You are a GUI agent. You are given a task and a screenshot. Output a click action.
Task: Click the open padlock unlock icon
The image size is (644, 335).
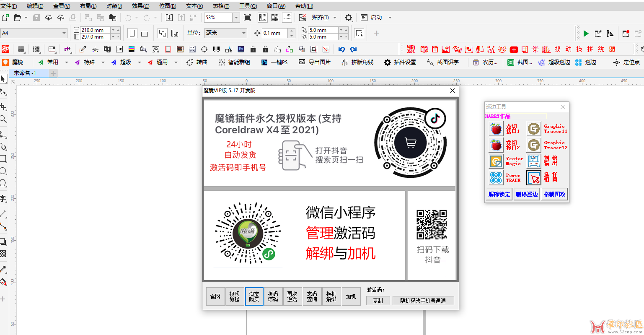tap(265, 49)
